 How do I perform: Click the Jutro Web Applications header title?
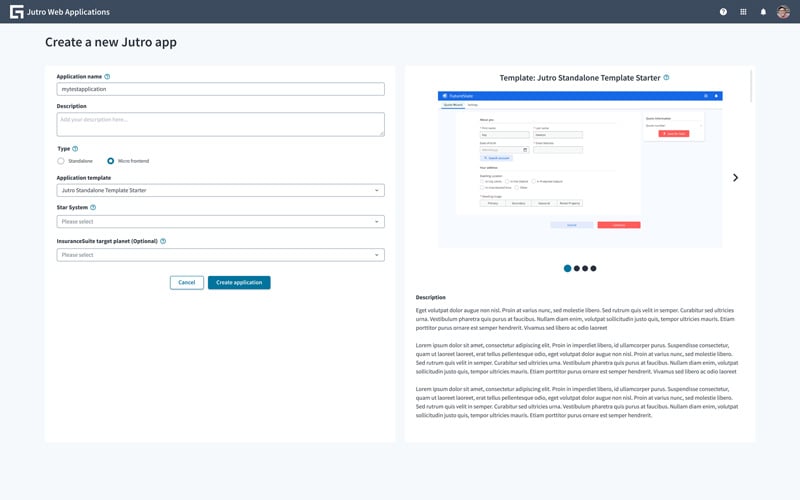(x=68, y=12)
